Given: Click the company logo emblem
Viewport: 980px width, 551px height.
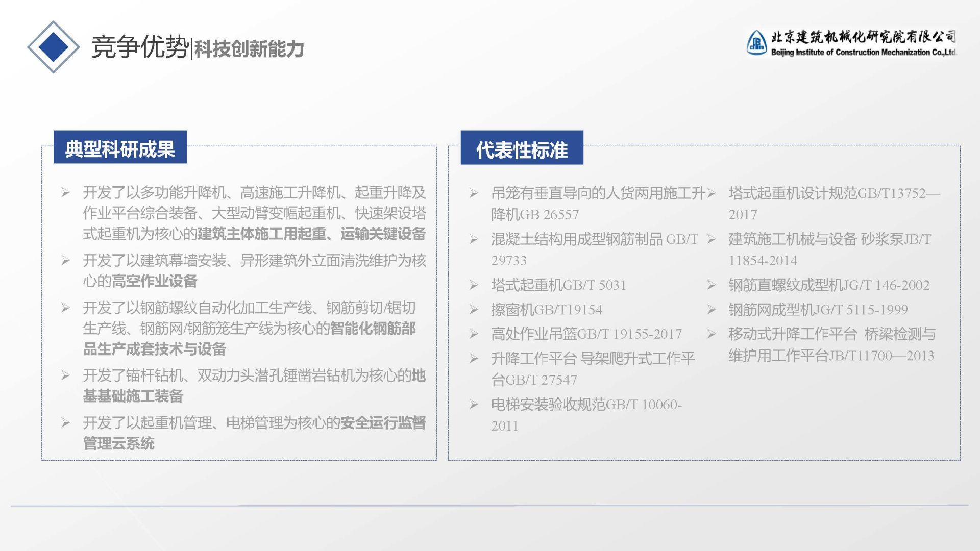Looking at the screenshot, I should coord(756,43).
